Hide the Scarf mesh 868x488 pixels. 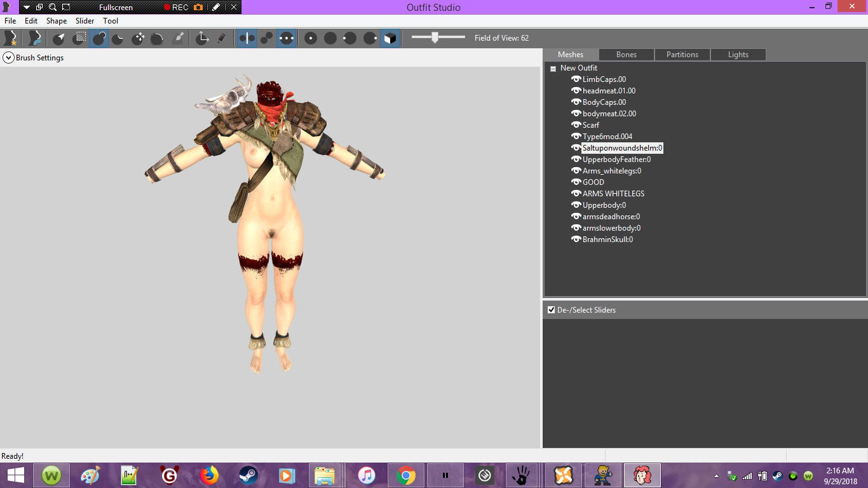coord(576,125)
